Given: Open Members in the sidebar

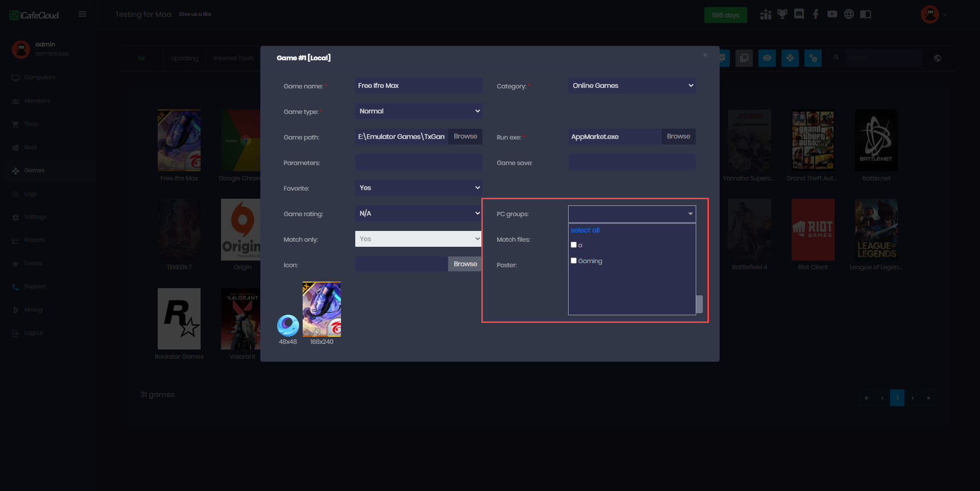Looking at the screenshot, I should (x=37, y=101).
